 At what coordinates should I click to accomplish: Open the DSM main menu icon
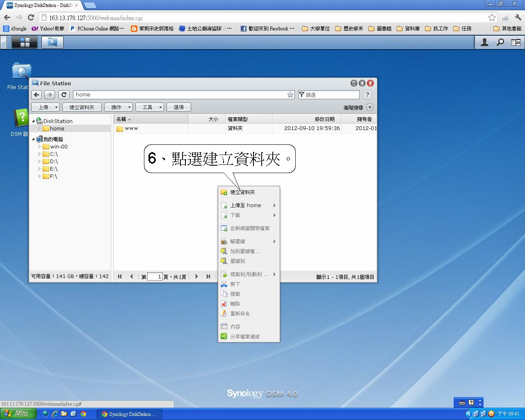[x=25, y=42]
